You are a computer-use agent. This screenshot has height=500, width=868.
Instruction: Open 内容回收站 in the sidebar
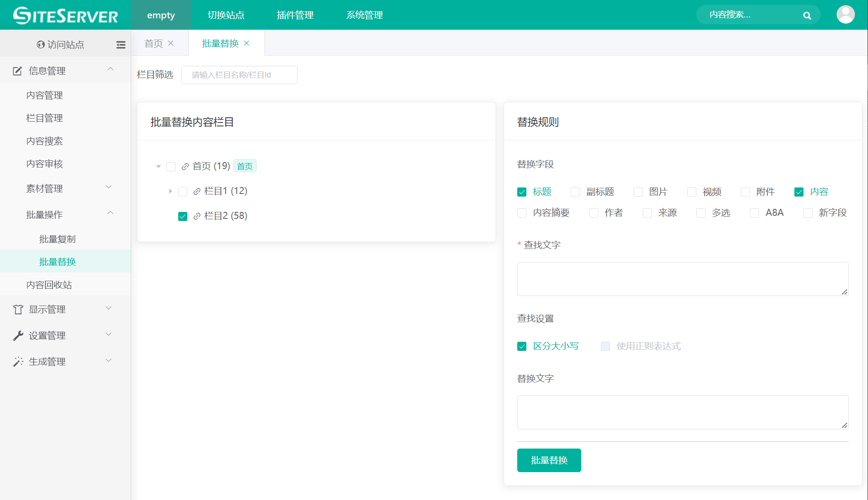[x=49, y=285]
